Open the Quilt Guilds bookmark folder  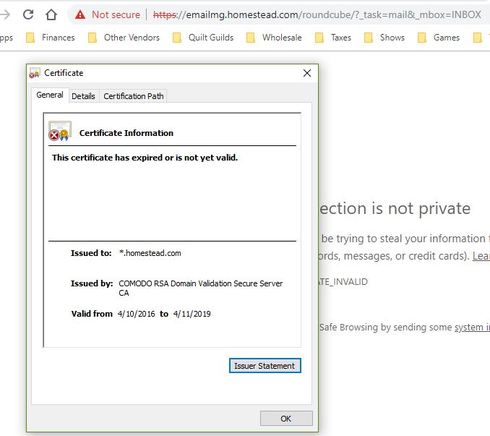tap(203, 38)
